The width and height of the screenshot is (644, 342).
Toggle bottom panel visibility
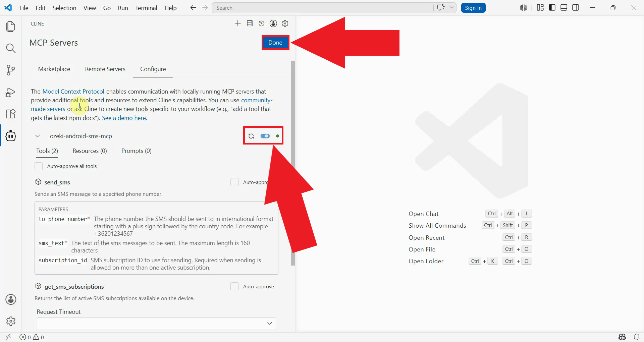pyautogui.click(x=564, y=8)
